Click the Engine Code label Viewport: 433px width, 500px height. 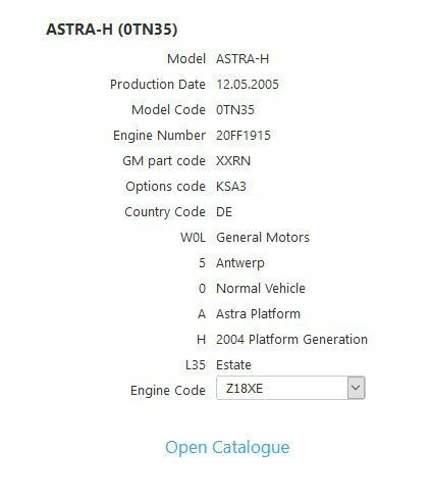pyautogui.click(x=168, y=391)
